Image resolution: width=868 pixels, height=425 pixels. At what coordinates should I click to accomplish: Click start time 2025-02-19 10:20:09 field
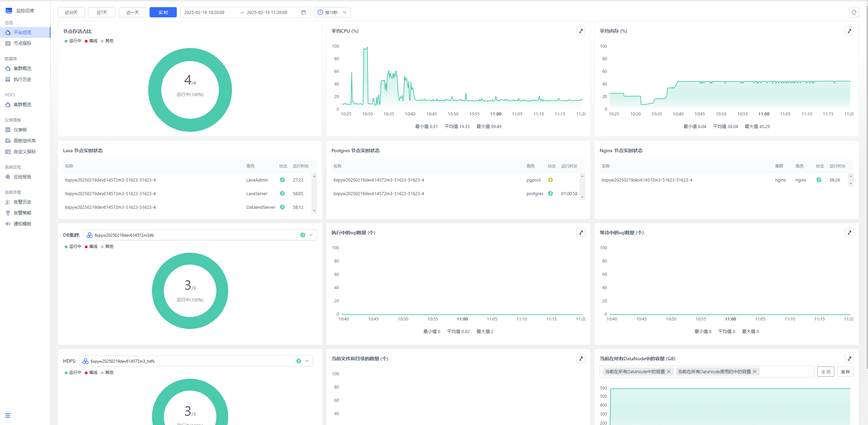[204, 12]
